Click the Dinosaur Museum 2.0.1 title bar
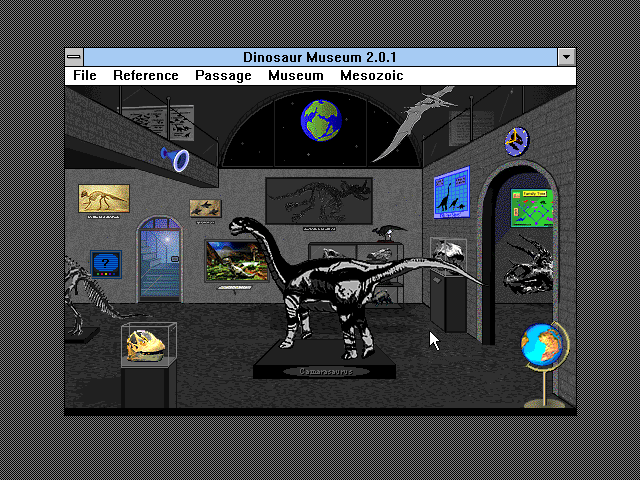640x480 pixels. (x=320, y=57)
